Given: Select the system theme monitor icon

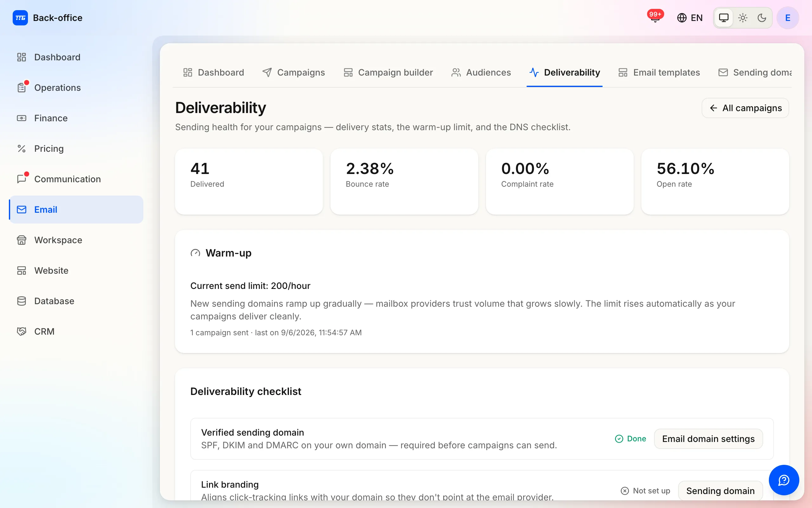Looking at the screenshot, I should click(724, 18).
